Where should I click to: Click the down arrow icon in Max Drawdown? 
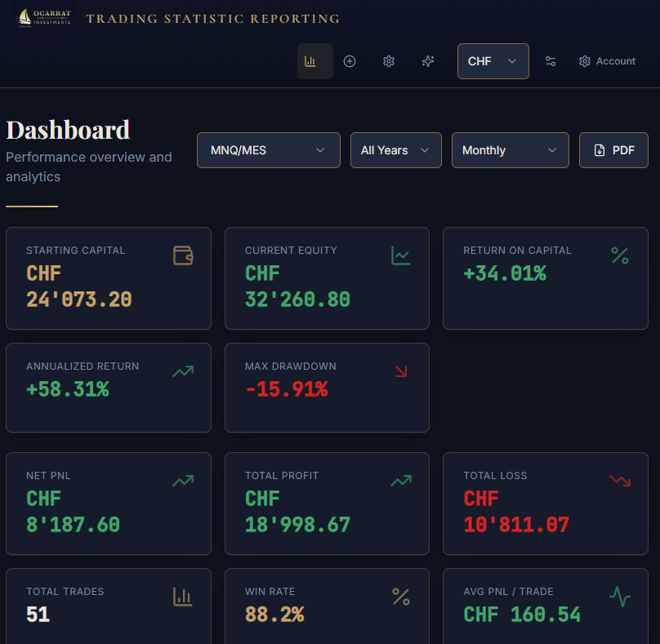[x=401, y=371]
